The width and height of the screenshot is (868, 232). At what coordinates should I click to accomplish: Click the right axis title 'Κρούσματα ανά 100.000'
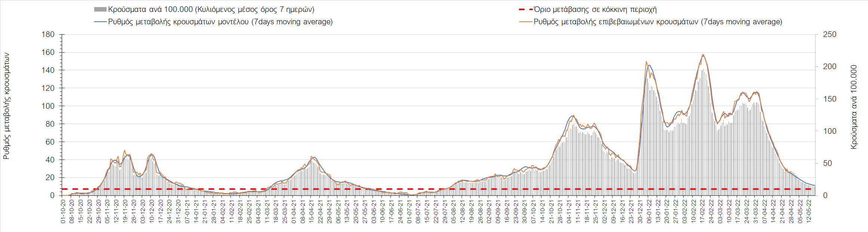[x=854, y=107]
